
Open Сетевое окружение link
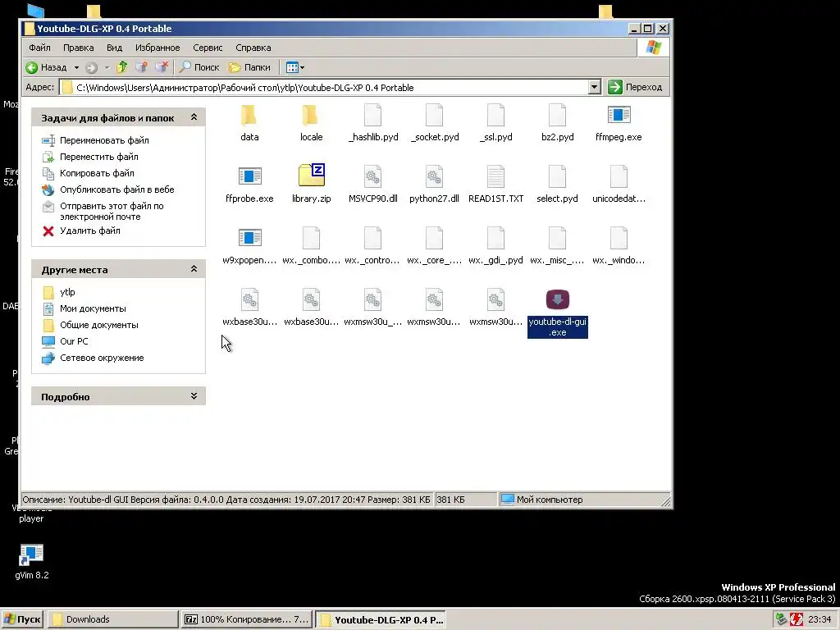click(102, 358)
